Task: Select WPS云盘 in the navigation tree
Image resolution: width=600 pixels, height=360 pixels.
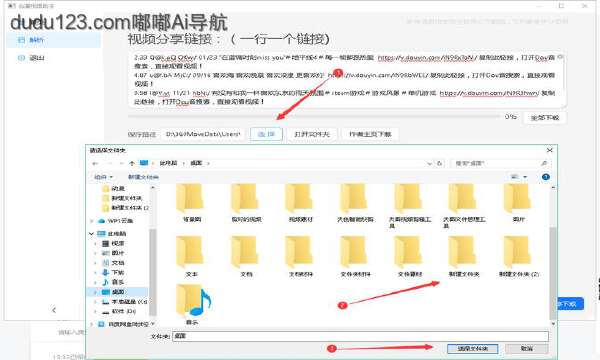Action: point(116,221)
